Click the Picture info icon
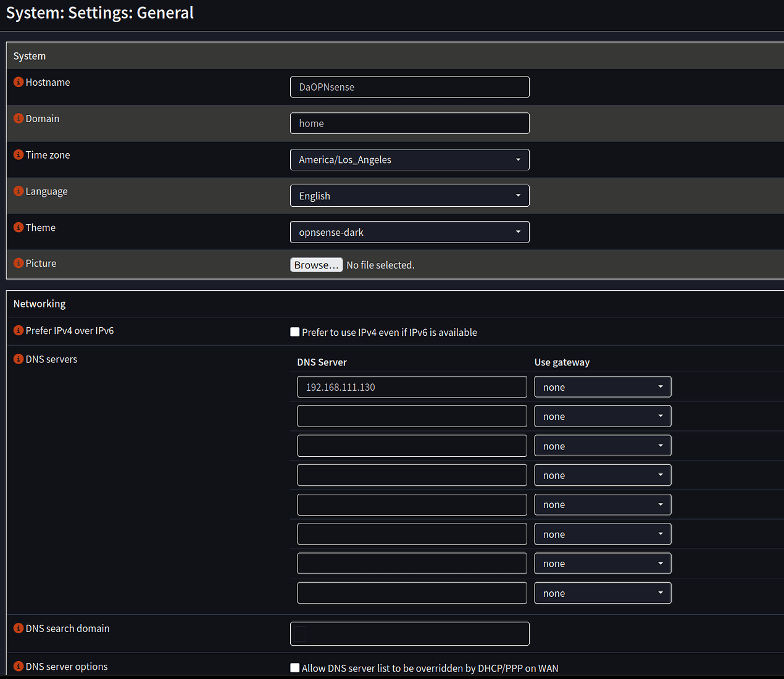Screen dimensions: 784x679 tap(17, 263)
